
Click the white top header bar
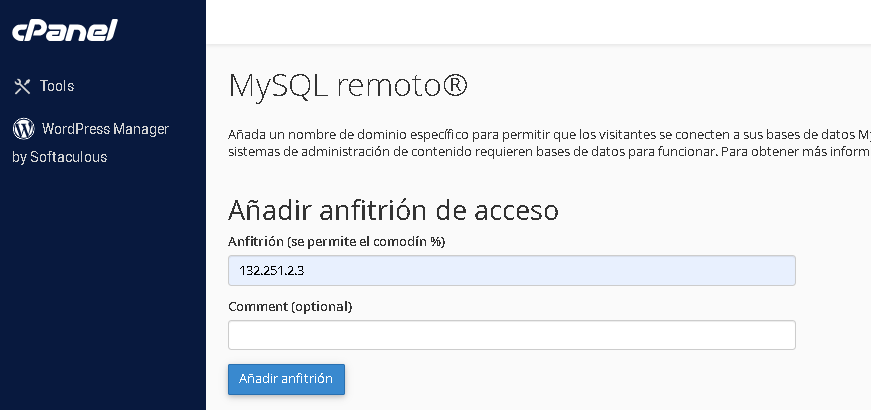click(538, 22)
